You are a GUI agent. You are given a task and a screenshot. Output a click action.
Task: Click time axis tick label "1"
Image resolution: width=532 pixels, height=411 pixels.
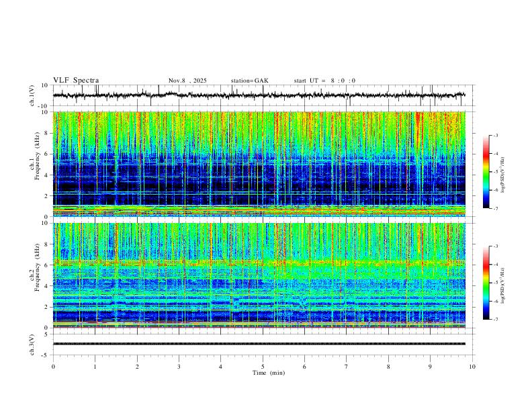tap(95, 367)
